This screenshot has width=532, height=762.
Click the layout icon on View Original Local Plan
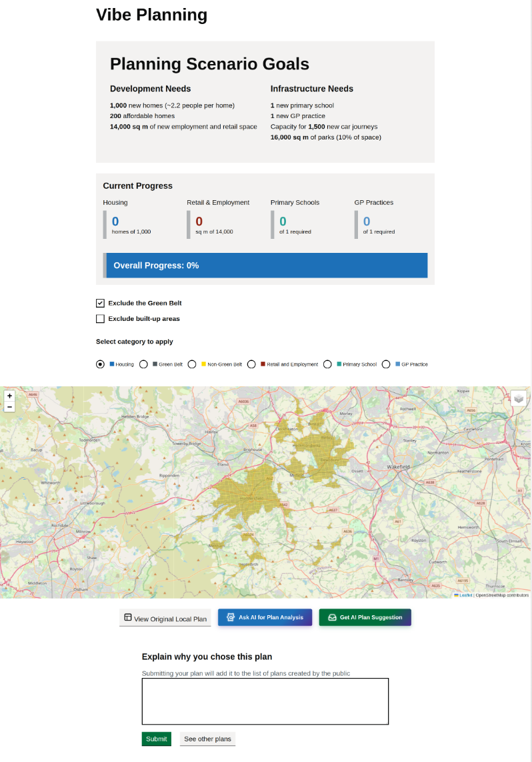(128, 618)
